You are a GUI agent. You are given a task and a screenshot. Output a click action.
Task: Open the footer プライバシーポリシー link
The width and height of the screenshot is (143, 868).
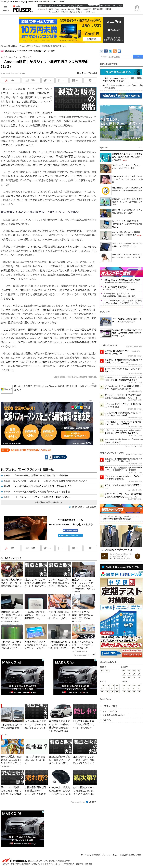(x=111, y=855)
